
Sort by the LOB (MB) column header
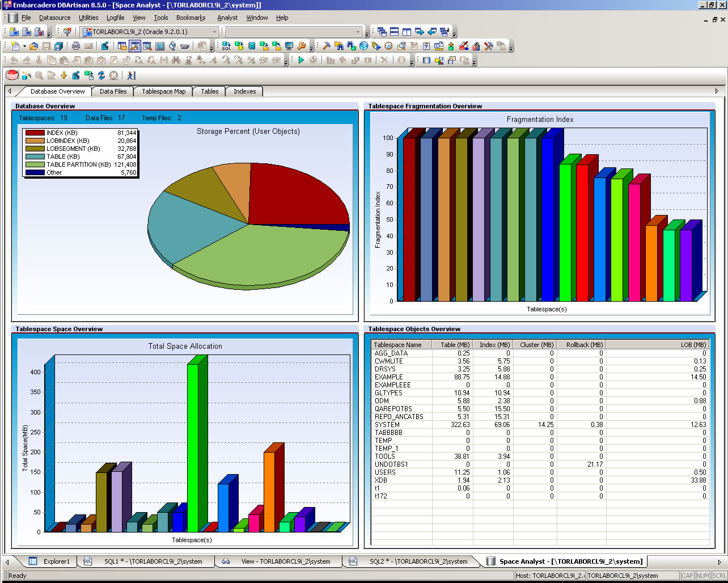pos(658,345)
